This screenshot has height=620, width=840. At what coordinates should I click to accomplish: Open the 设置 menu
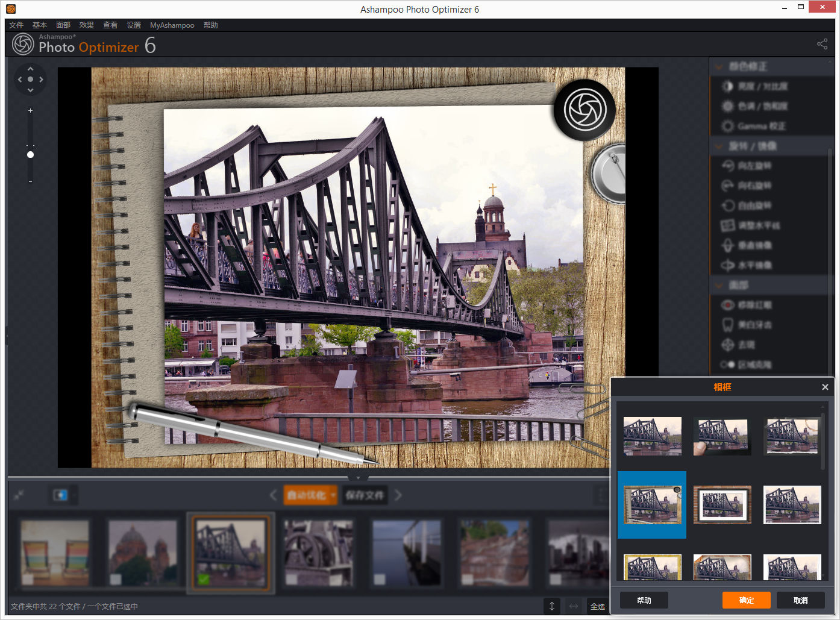(134, 25)
